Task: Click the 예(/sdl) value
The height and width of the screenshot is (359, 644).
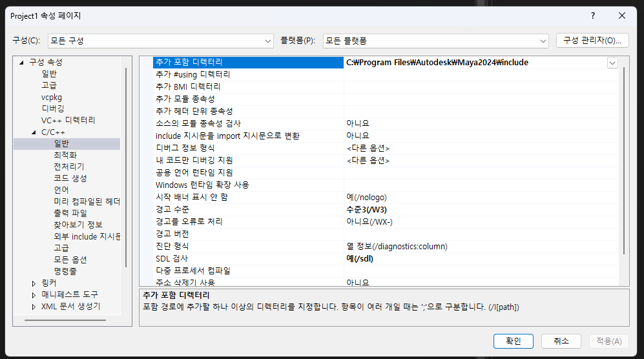Action: pos(360,259)
